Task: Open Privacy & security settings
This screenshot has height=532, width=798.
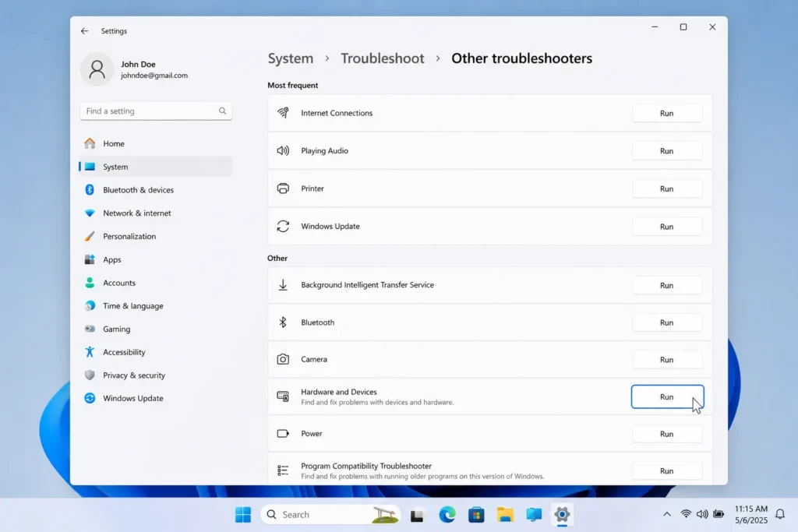Action: coord(156,375)
